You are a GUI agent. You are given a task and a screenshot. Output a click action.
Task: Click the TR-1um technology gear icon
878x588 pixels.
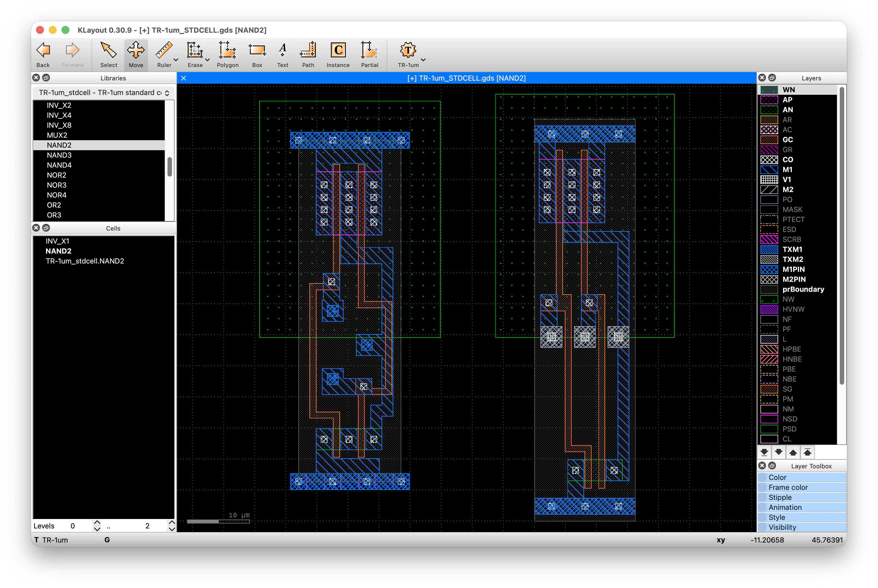(x=408, y=50)
